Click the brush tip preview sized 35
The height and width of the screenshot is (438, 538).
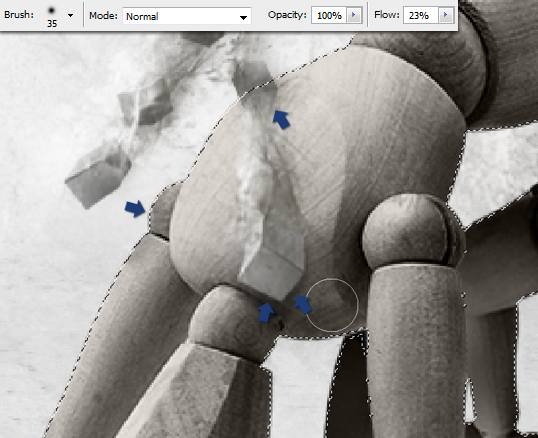(x=51, y=15)
